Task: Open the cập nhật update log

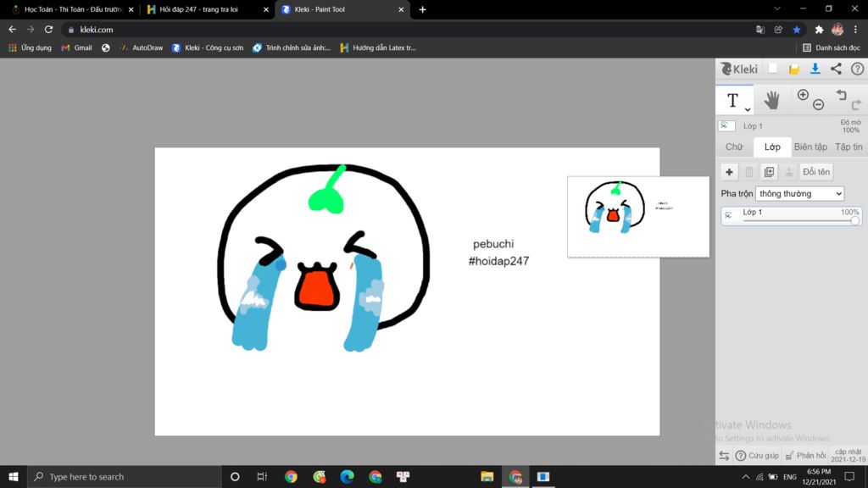Action: pos(848,456)
